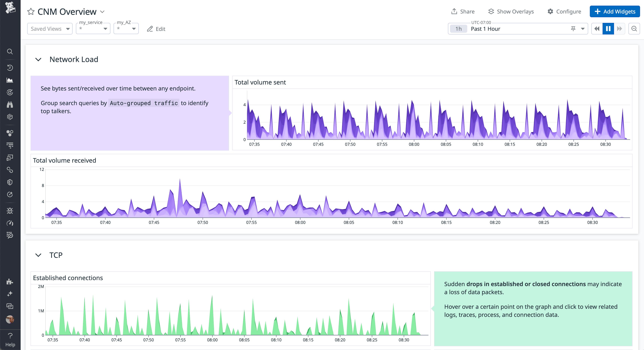The height and width of the screenshot is (350, 644).
Task: Collapse the Network Load section
Action: pos(39,60)
